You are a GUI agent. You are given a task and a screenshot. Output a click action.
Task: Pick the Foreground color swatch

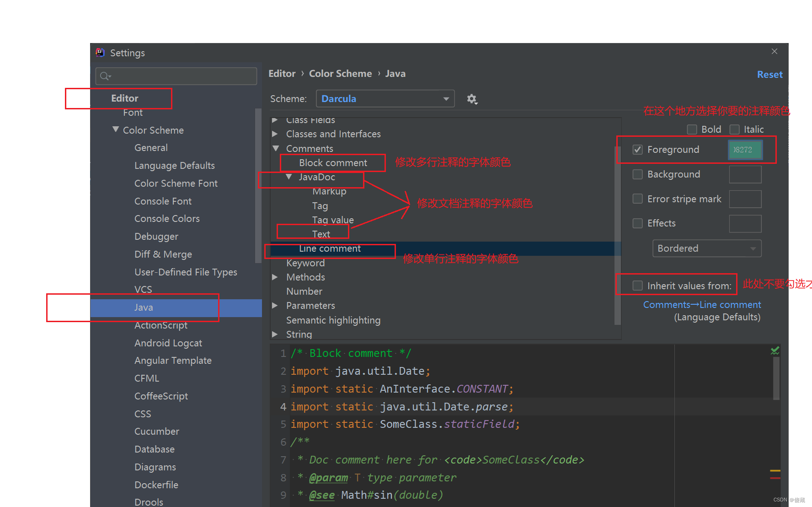[x=745, y=150]
